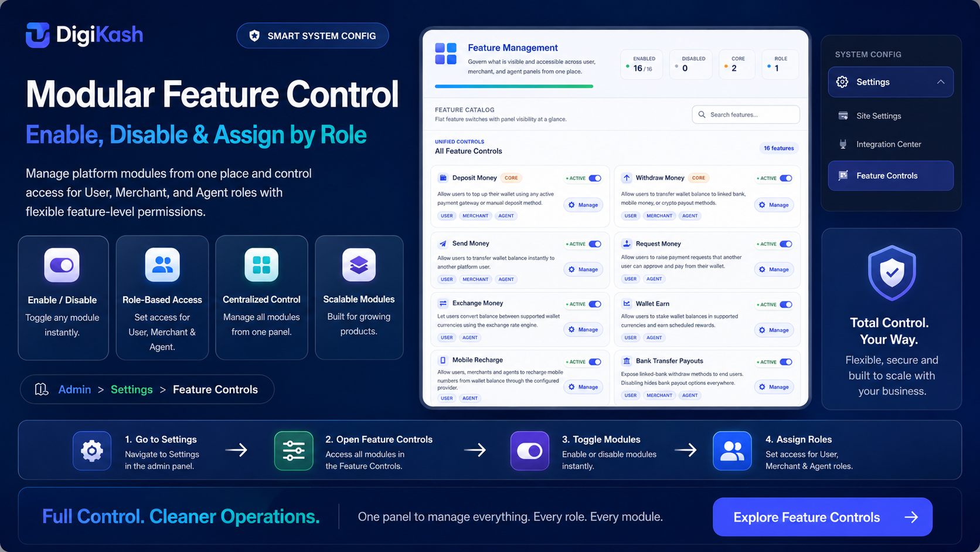The image size is (980, 552).
Task: Click Manage for Wallet Earn
Action: tap(774, 330)
